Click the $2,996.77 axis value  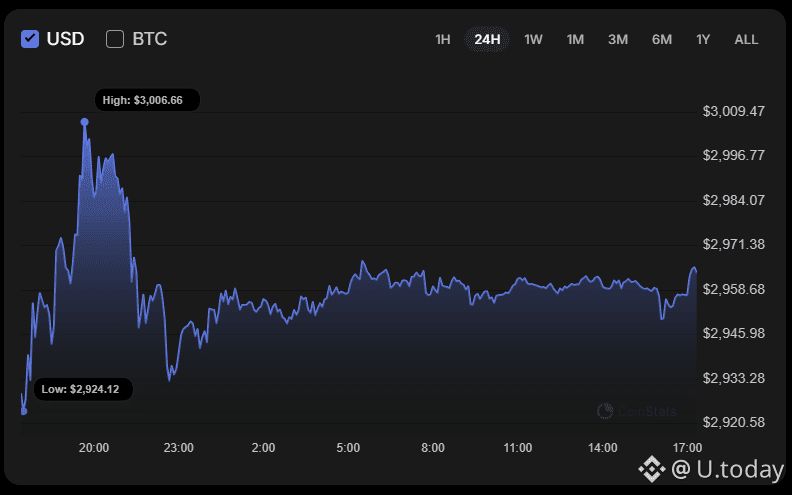733,155
